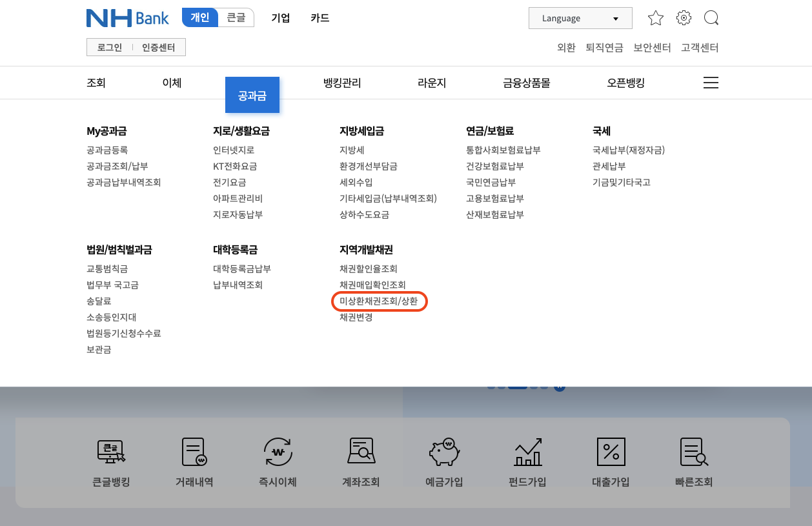Screen dimensions: 812x526
Task: Open the Language dropdown
Action: click(x=580, y=18)
